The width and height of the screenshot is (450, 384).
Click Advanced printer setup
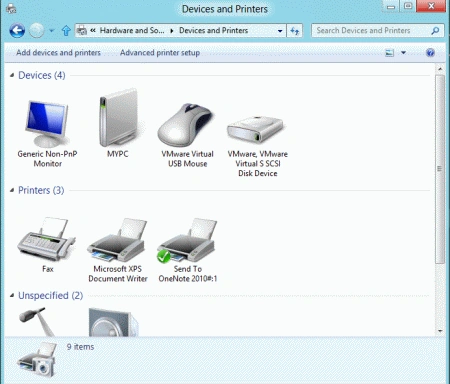[160, 53]
